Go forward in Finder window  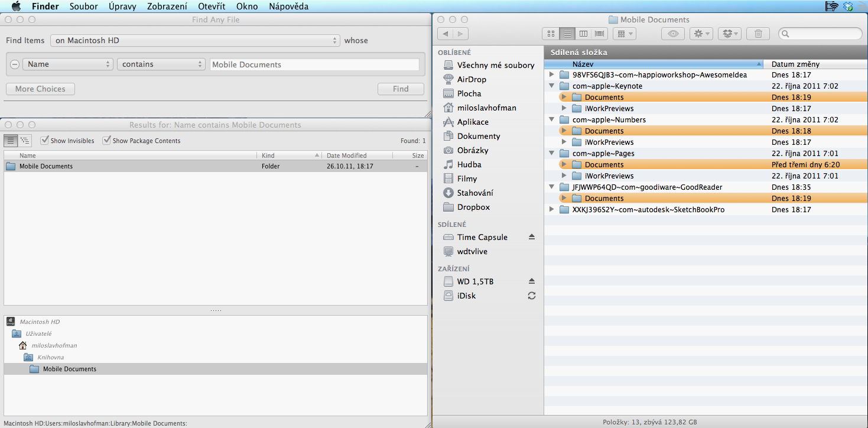[x=461, y=34]
